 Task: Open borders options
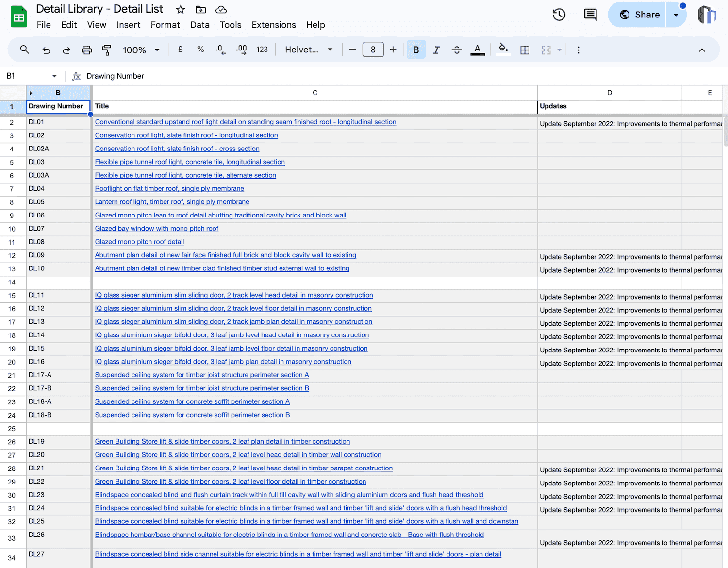click(525, 50)
